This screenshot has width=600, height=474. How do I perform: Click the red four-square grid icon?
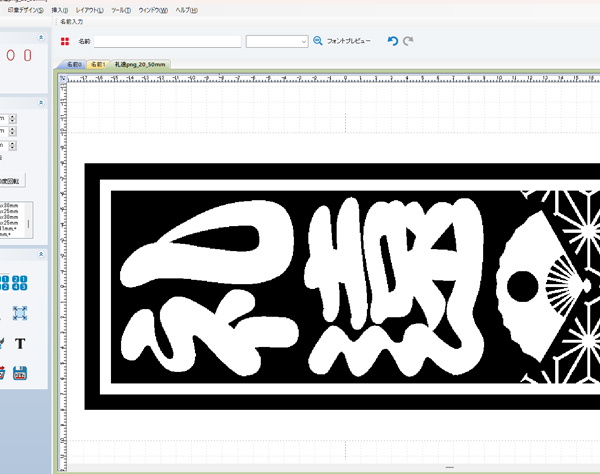[x=65, y=41]
